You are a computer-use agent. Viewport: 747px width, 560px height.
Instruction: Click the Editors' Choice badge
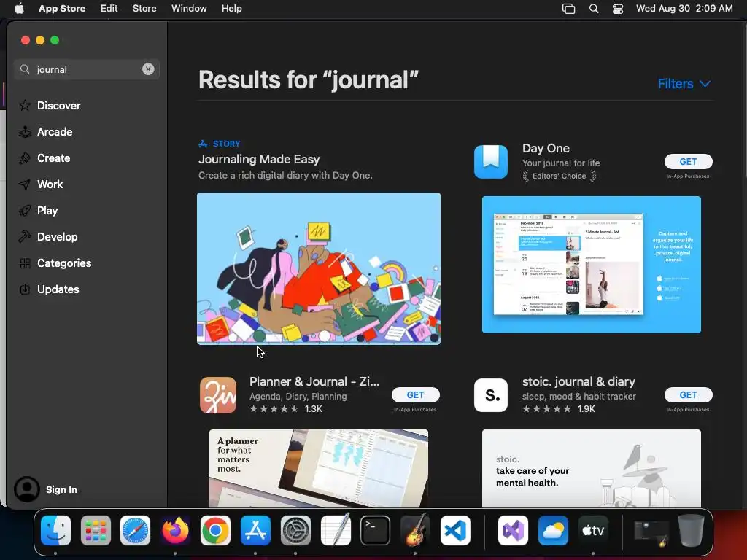pos(560,176)
